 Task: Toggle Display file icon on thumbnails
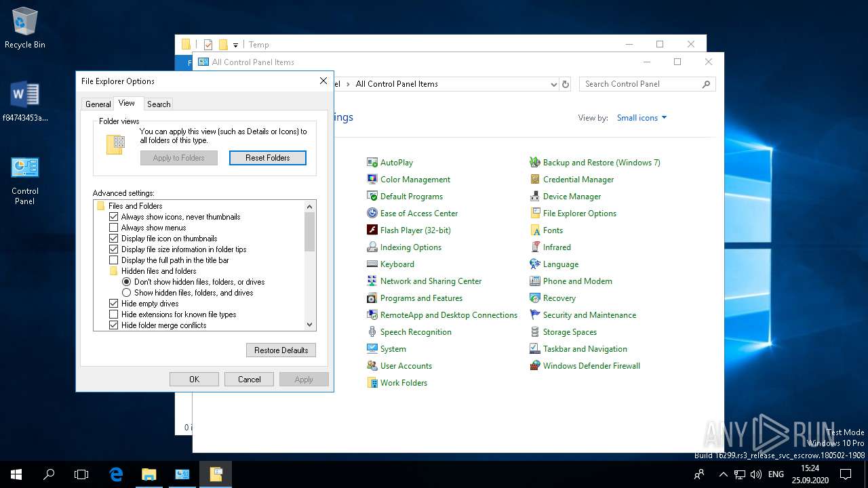pos(114,239)
